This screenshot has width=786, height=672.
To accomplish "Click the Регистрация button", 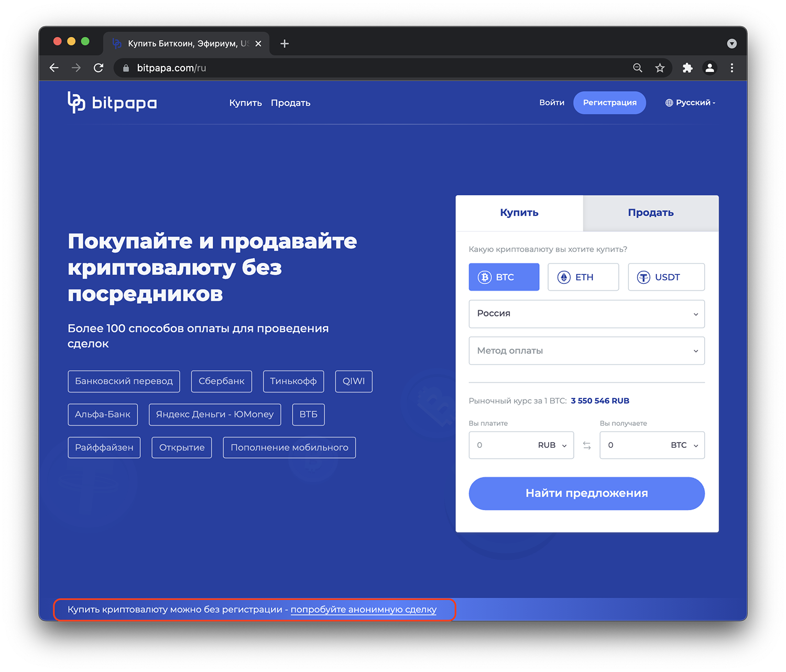I will pyautogui.click(x=609, y=103).
